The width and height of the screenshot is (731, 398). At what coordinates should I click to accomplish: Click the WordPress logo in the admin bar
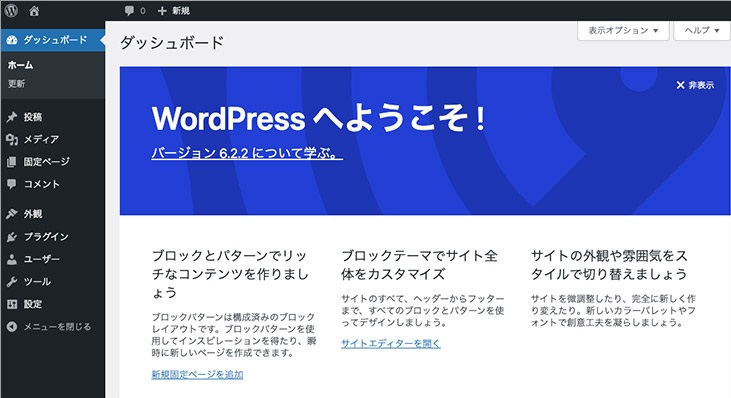pos(11,10)
